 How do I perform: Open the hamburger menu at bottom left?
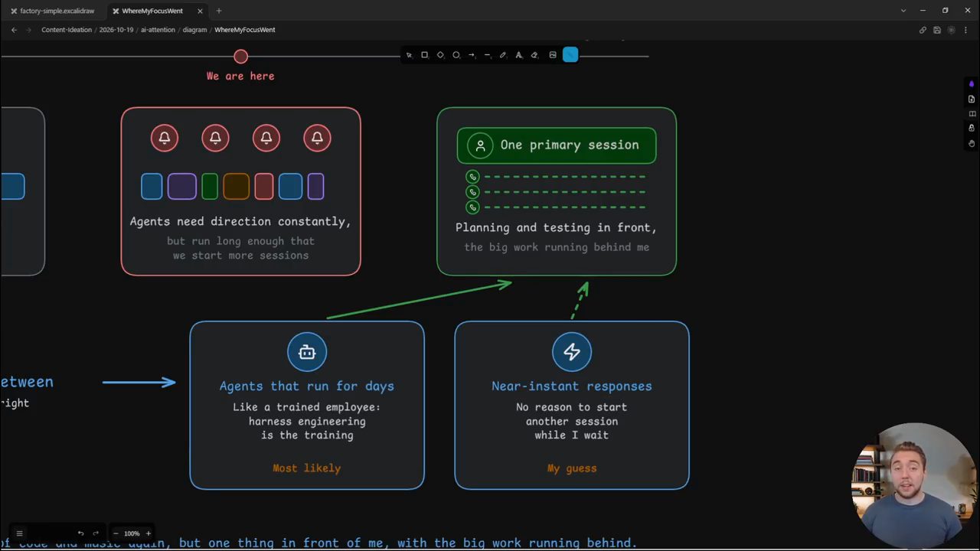(20, 533)
